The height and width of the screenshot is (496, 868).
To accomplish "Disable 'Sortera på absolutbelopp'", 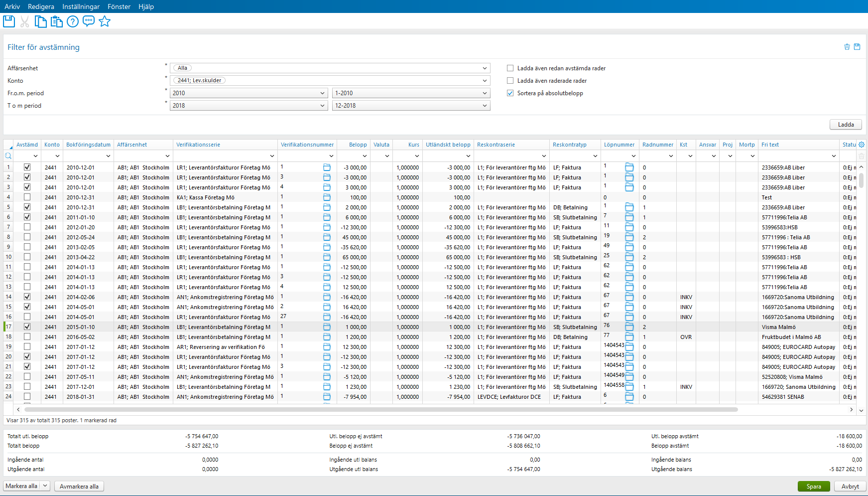I will coord(510,93).
